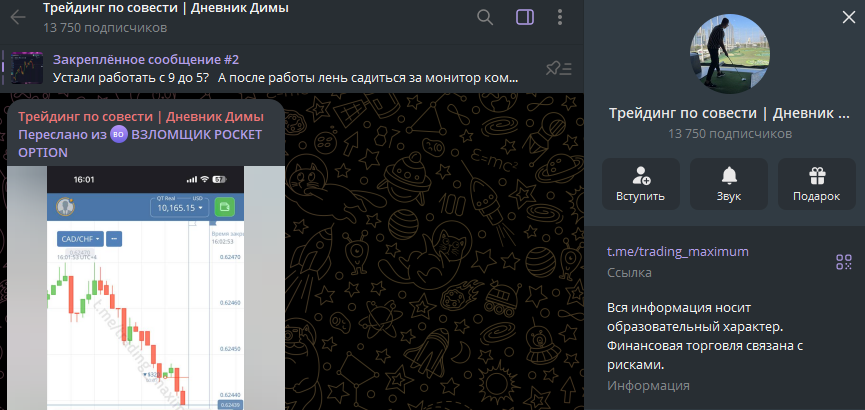Open balance 10,165.15 dropdown in screenshot
The height and width of the screenshot is (410, 865).
tap(180, 208)
